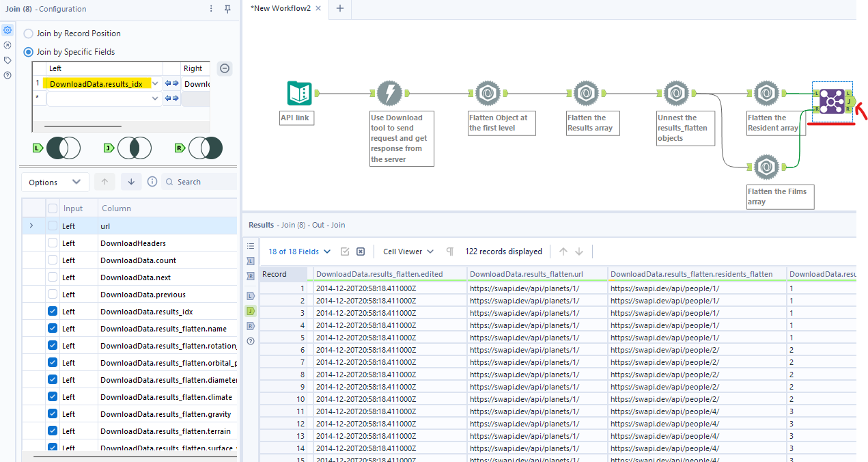Remove join field row with minus button

tap(225, 68)
